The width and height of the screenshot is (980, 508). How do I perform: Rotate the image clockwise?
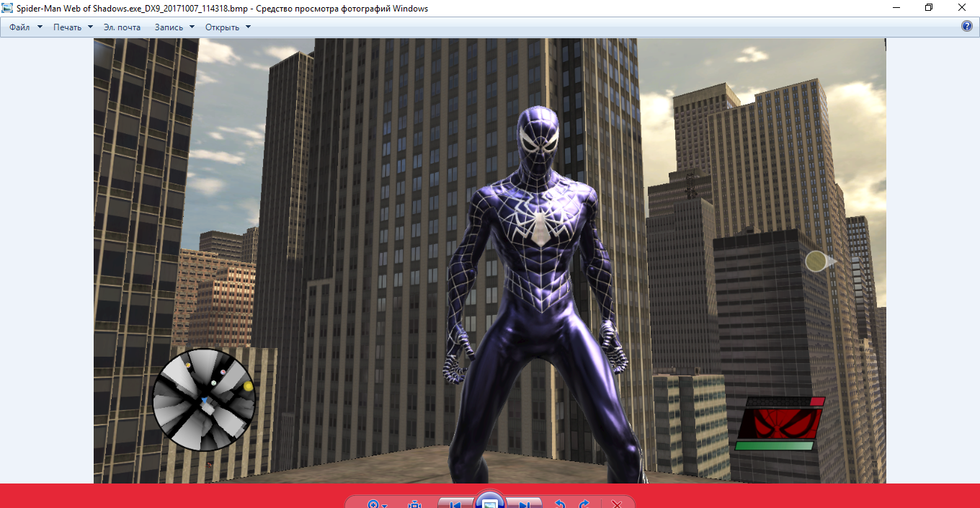(x=584, y=504)
